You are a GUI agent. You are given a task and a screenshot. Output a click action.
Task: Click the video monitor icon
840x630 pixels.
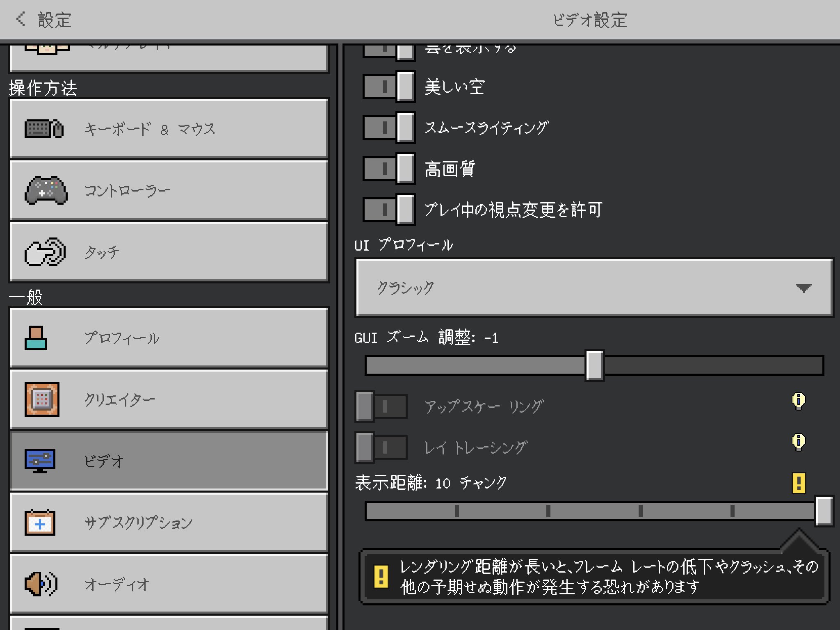pos(40,461)
